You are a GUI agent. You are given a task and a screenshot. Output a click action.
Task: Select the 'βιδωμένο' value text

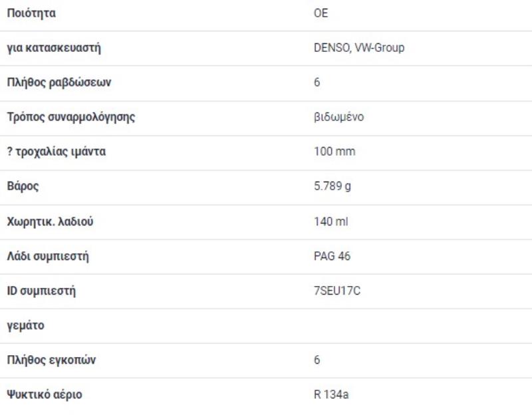(x=338, y=117)
